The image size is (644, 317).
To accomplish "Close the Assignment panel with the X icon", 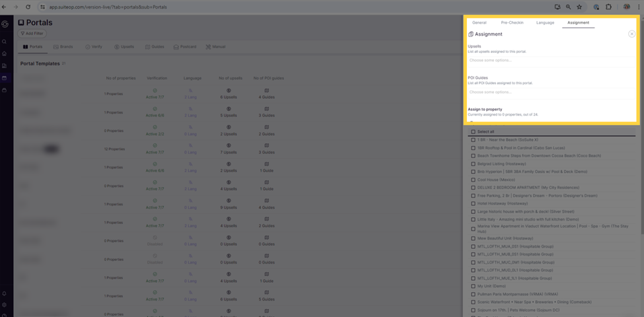I will tap(631, 34).
